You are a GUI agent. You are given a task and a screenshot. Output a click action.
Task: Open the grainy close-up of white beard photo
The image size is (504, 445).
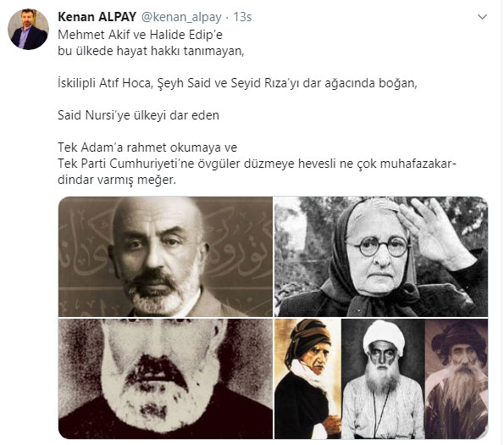pyautogui.click(x=165, y=378)
